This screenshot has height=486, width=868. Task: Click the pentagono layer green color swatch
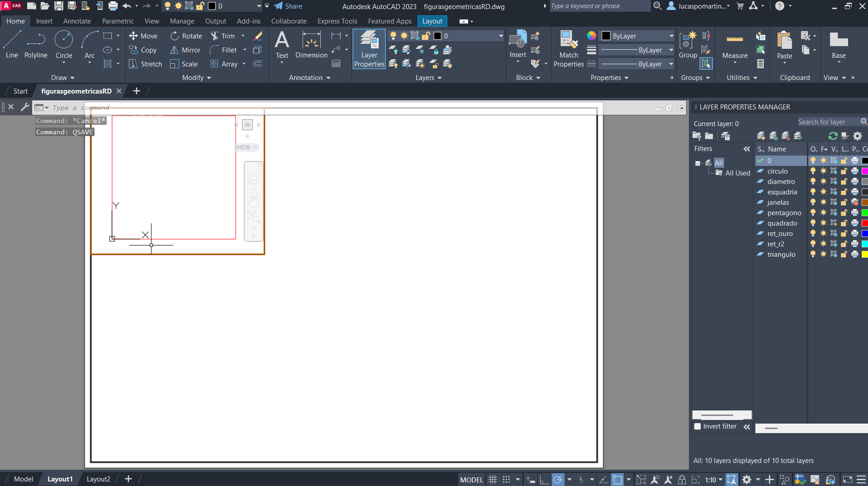[x=864, y=213]
